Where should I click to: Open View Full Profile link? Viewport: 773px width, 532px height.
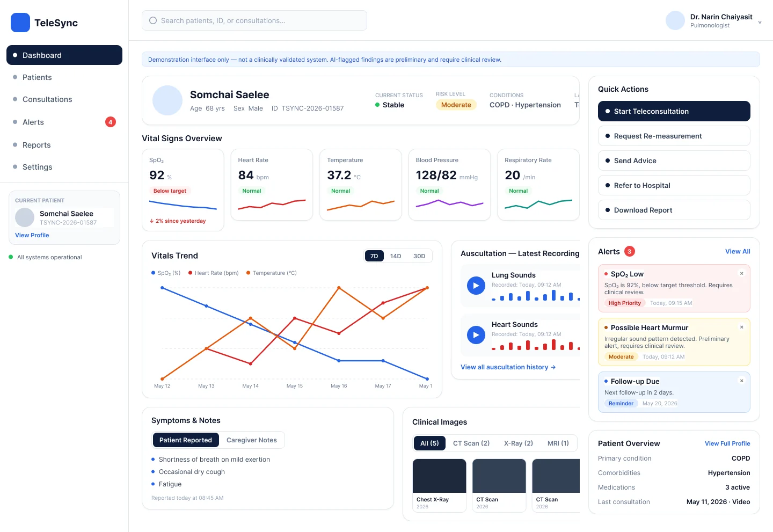727,443
